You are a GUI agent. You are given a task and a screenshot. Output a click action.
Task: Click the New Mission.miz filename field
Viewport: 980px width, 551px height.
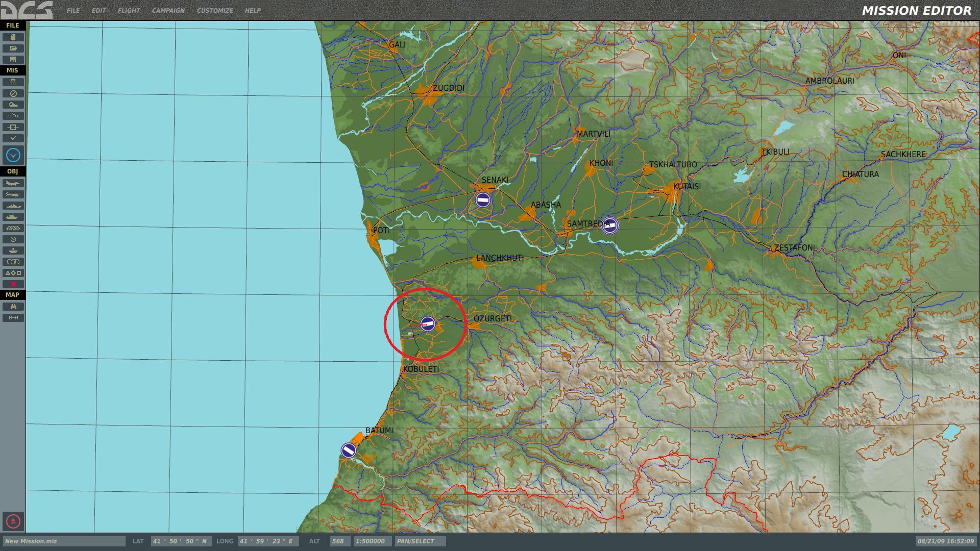point(64,541)
